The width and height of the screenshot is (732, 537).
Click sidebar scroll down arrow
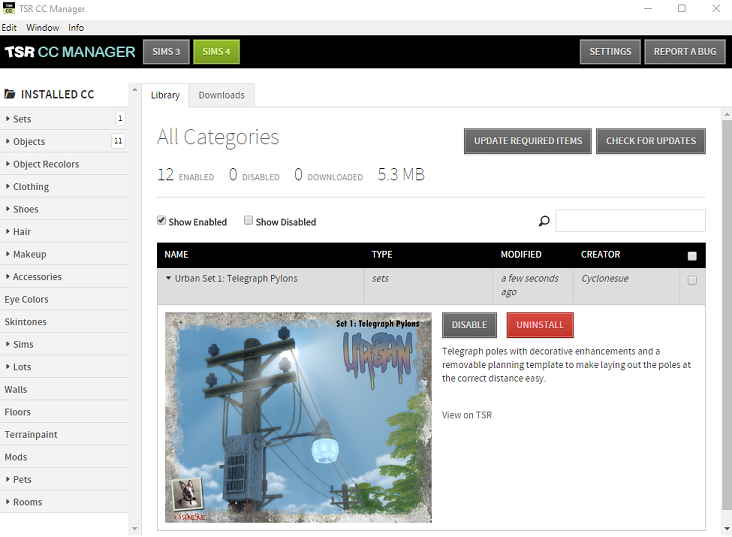click(135, 529)
